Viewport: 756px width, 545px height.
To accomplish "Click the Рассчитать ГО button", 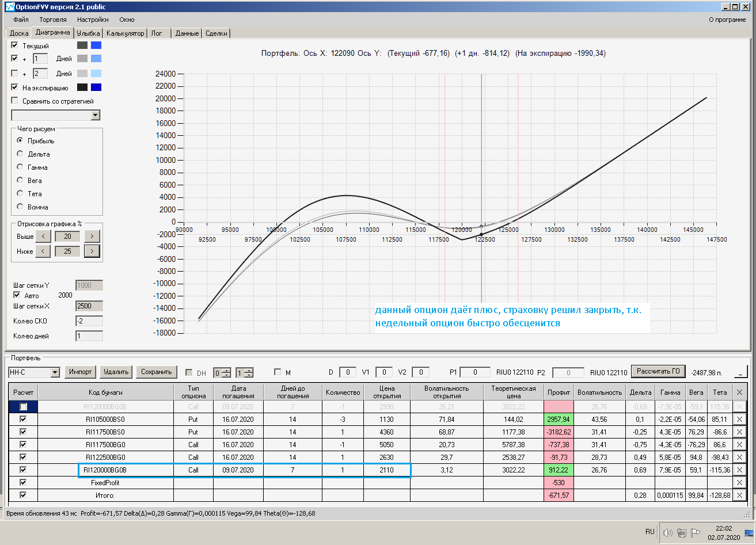I will point(659,371).
